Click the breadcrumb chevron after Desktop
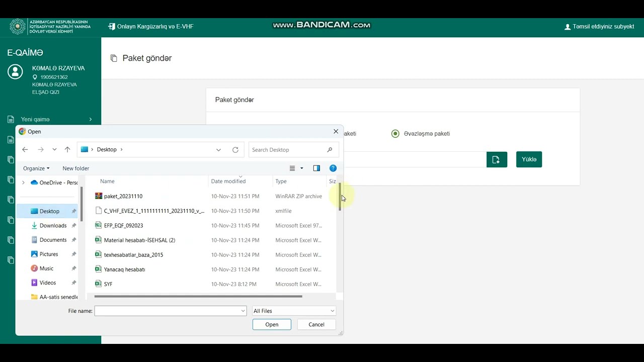 pos(121,149)
